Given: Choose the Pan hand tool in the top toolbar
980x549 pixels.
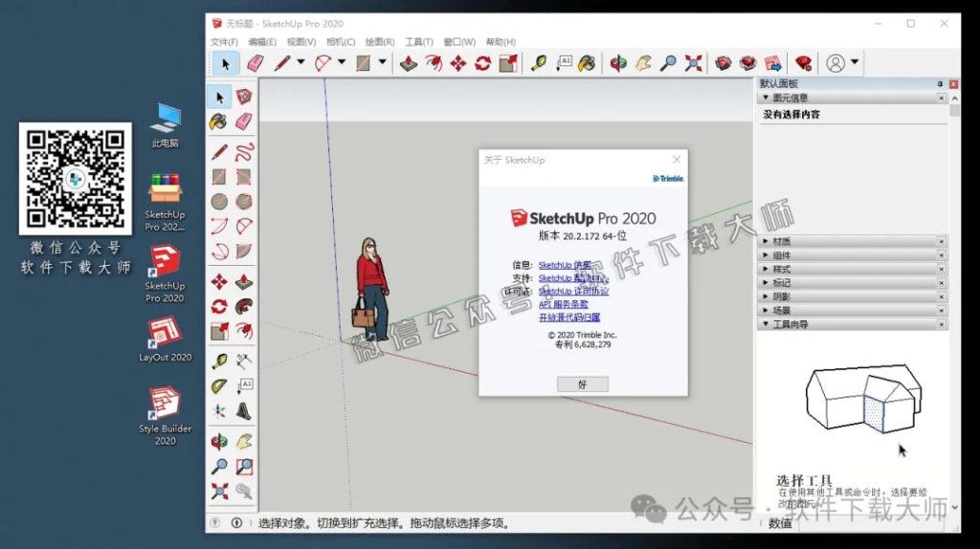Looking at the screenshot, I should [x=643, y=63].
